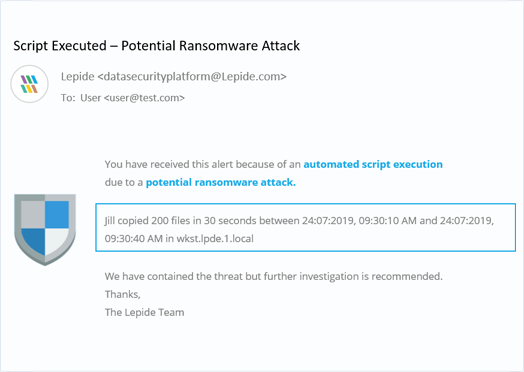Select the email subject 'Script Executed – Potential Ransomware Attack'
The image size is (524, 372).
coord(156,46)
